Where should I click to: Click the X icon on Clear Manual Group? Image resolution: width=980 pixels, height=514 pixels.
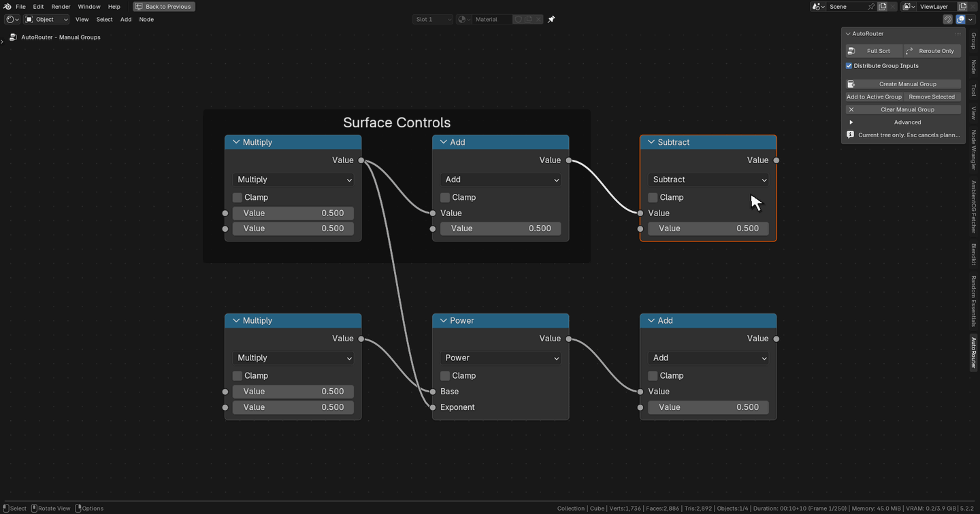tap(851, 109)
